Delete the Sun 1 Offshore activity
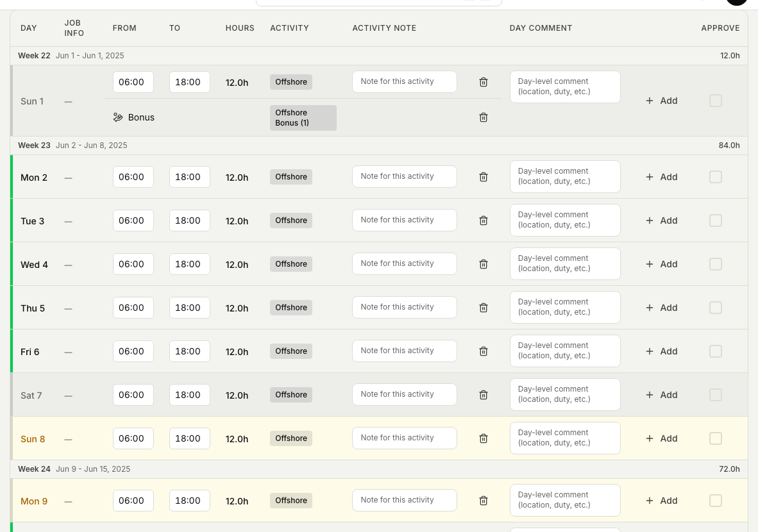This screenshot has height=532, width=758. click(484, 82)
